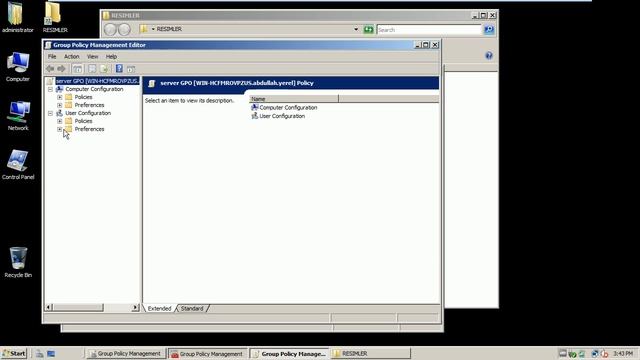
Task: Click the blue help icon in the RESIMLER window
Action: (x=489, y=56)
